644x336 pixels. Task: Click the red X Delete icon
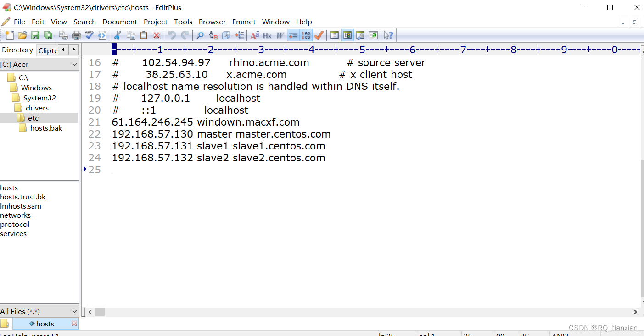coord(157,35)
